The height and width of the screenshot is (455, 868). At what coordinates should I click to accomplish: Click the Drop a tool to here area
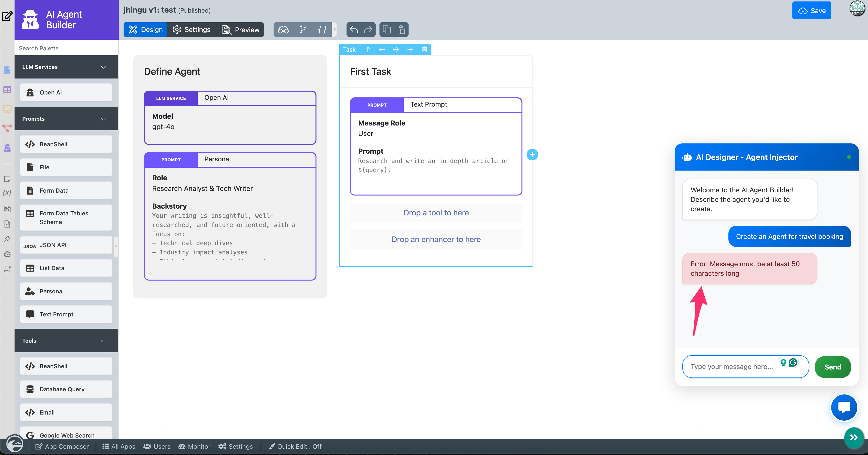pos(436,212)
